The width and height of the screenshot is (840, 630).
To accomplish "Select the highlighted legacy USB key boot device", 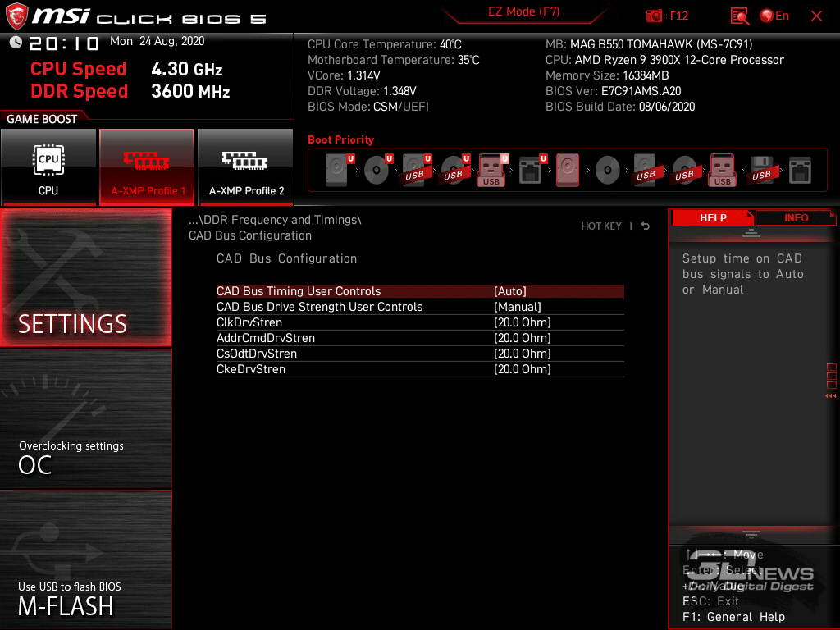I will click(723, 170).
